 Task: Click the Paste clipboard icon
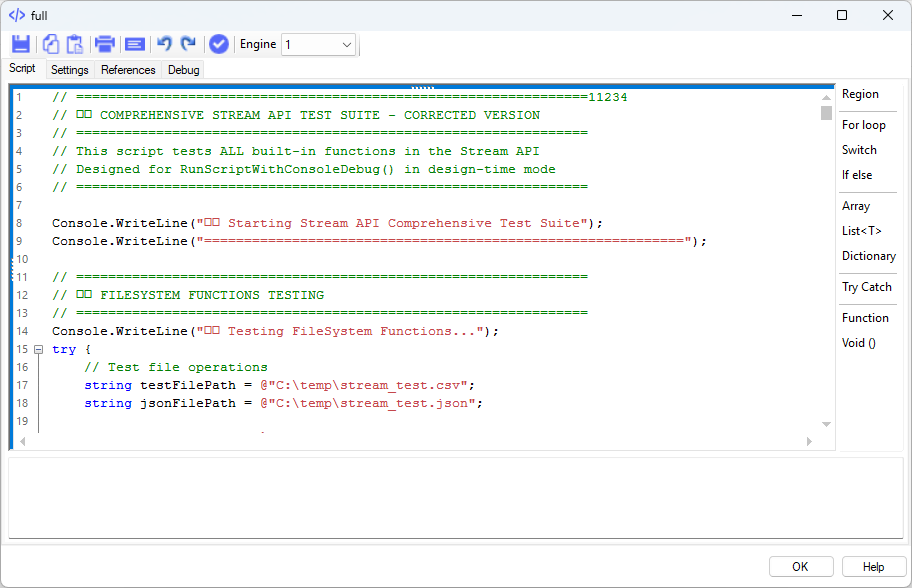click(75, 44)
